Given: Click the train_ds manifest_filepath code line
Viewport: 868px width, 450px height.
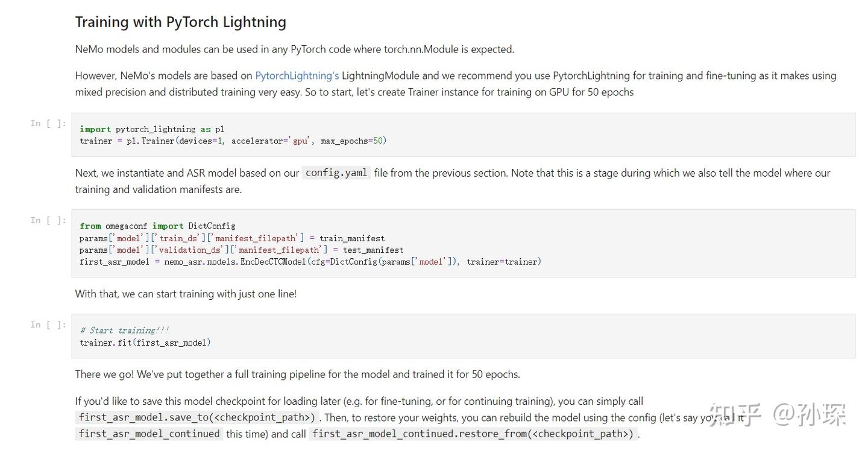Looking at the screenshot, I should click(x=232, y=238).
